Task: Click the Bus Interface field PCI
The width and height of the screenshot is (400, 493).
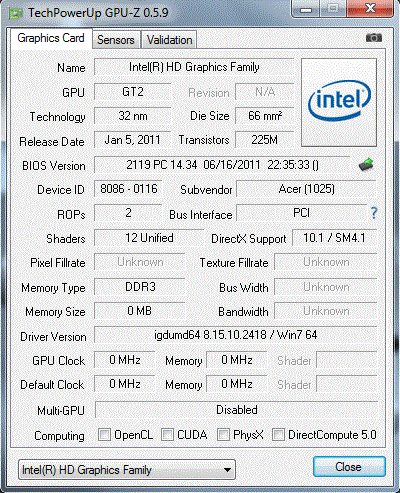Action: coord(301,213)
